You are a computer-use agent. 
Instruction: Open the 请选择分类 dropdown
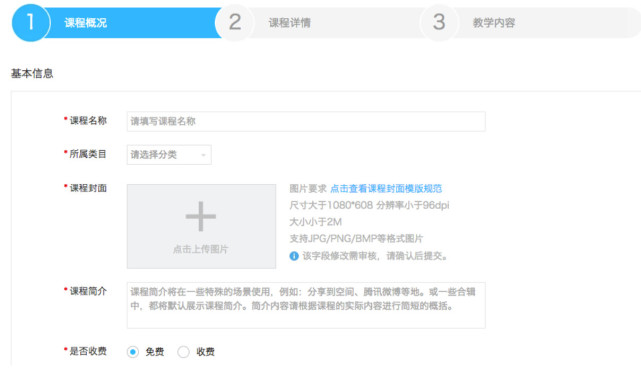[169, 155]
